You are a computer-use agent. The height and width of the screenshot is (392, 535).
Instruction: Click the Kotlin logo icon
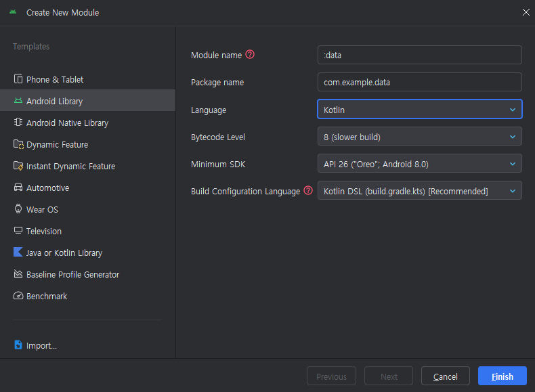[18, 252]
